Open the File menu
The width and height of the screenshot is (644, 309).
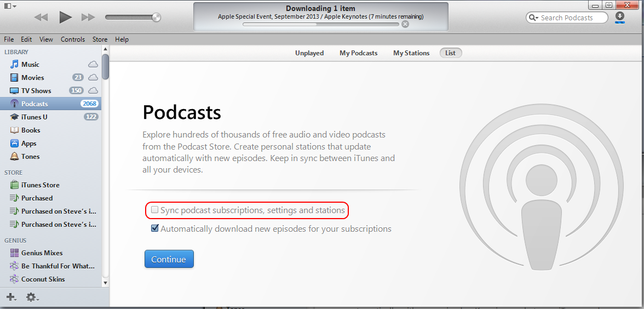pyautogui.click(x=9, y=39)
